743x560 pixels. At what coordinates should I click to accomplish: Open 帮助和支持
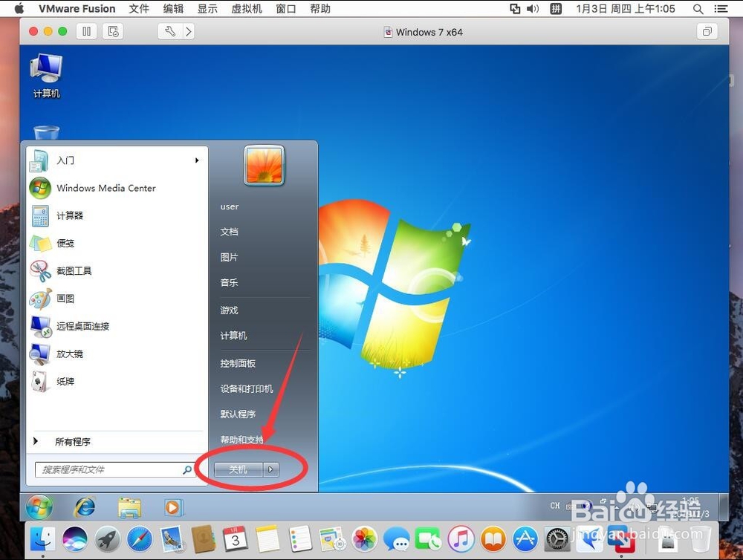pos(241,440)
